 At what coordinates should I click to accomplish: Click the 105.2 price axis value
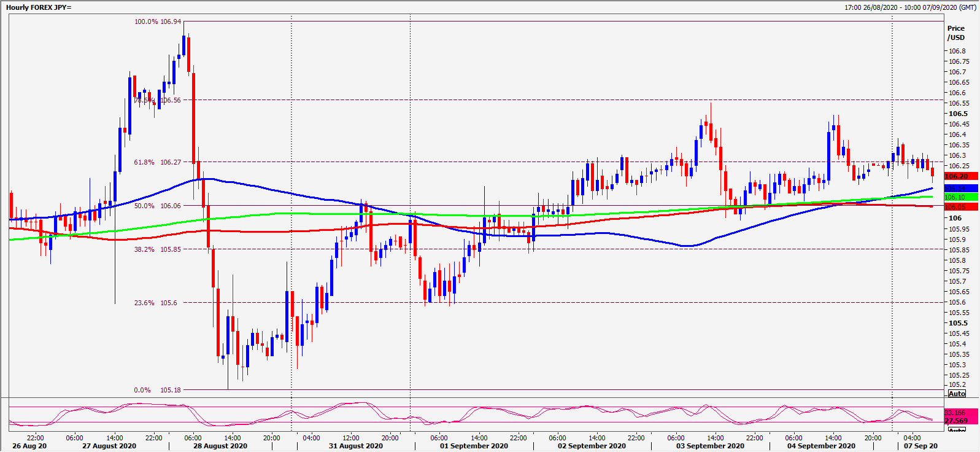tap(957, 385)
